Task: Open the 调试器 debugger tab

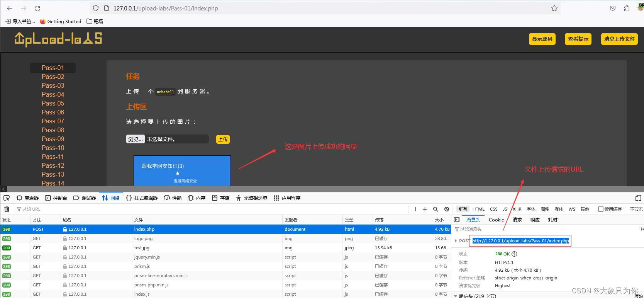Action: (x=85, y=198)
